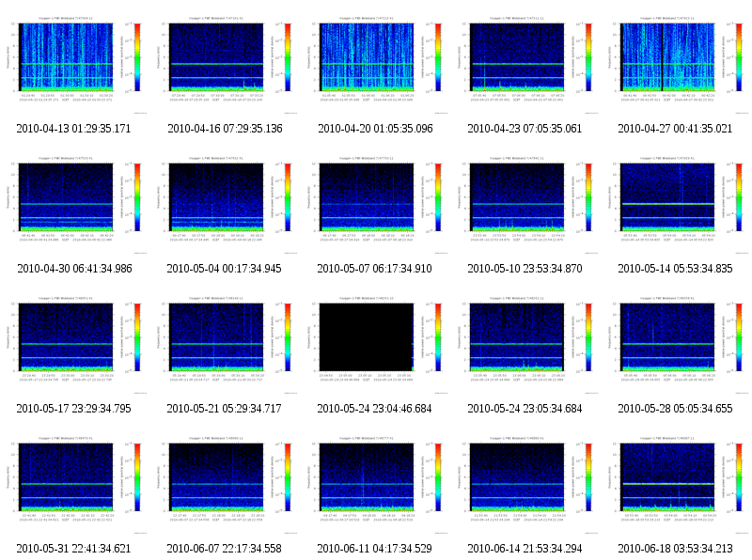Click the timestamp label "2010-04-27 00:41:35.021"
Viewport: 752px width, 560px height.
(675, 129)
